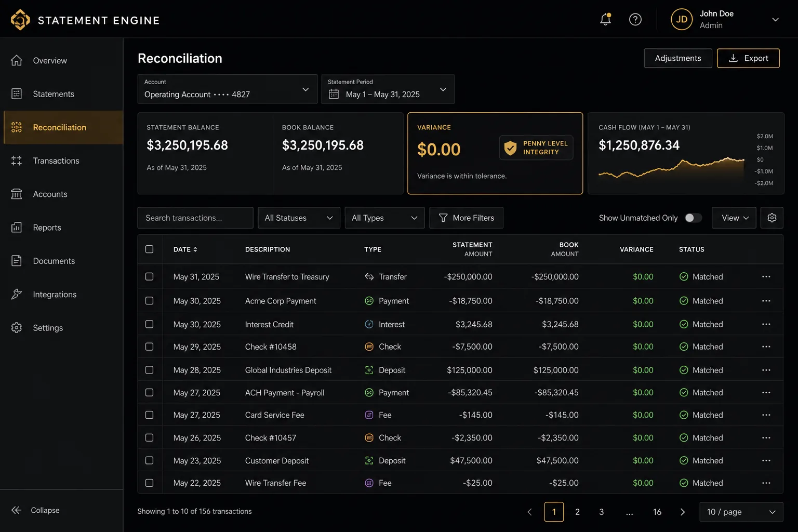Change the 10 / page size dropdown
798x532 pixels.
(x=741, y=512)
